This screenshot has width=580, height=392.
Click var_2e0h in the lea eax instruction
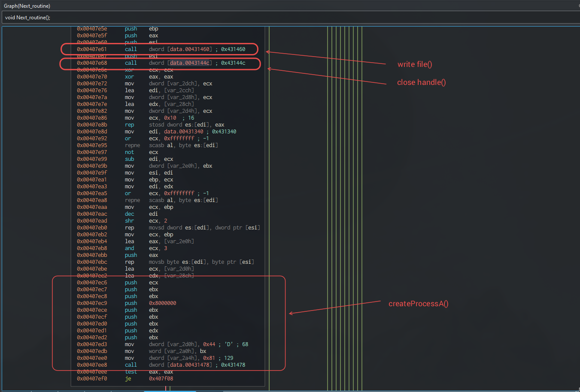point(179,241)
